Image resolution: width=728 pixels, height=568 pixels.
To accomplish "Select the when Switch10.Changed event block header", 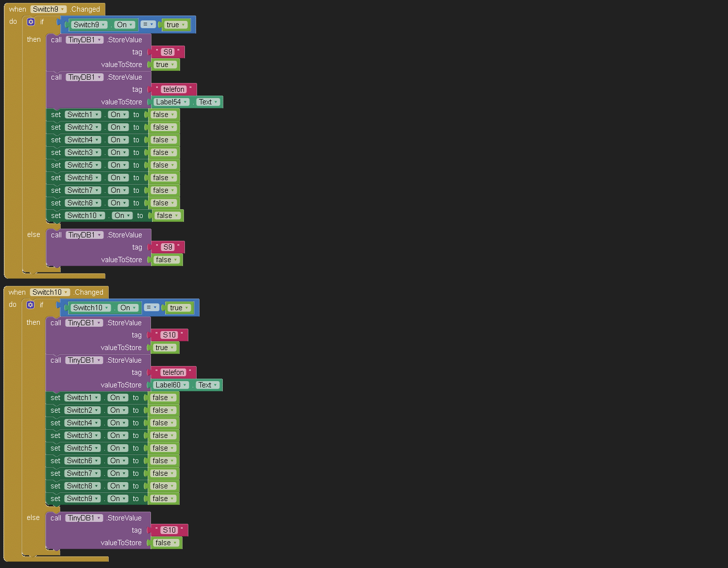I will tap(17, 292).
